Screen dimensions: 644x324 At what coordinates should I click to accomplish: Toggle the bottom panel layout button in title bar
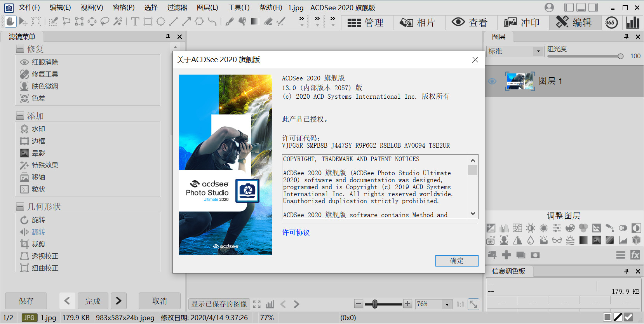tap(581, 7)
